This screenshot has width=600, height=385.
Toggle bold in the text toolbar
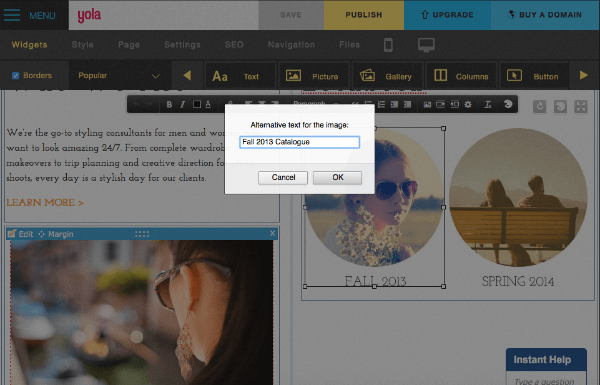169,104
